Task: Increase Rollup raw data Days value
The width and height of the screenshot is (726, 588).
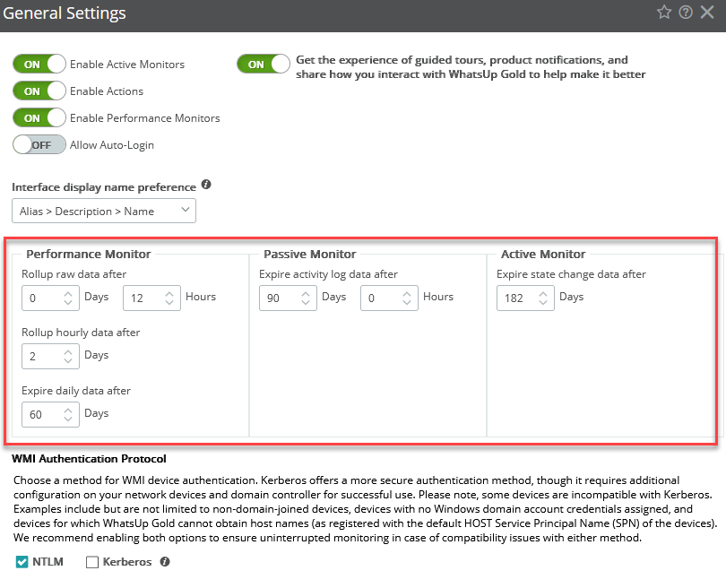Action: (x=68, y=293)
